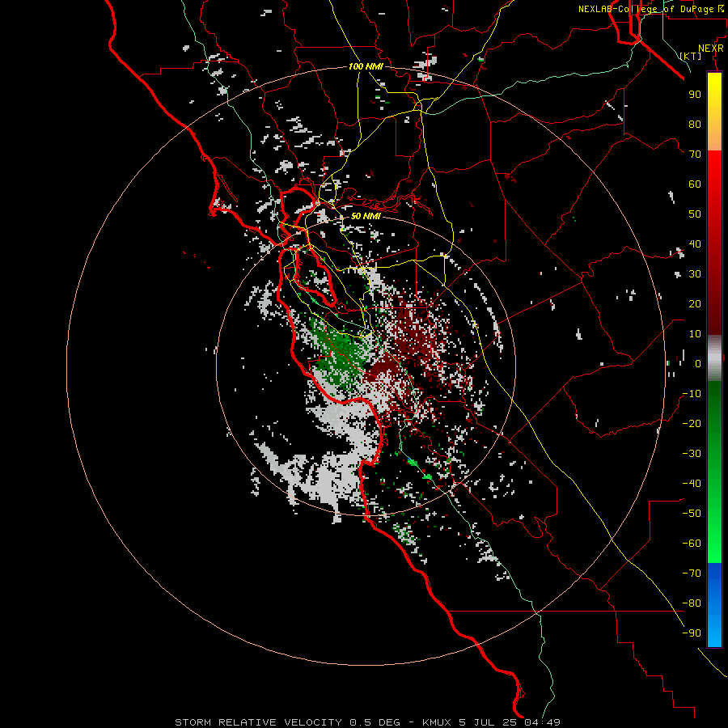Click the "0.5 DEG" elevation angle text
This screenshot has width=728, height=728.
pos(375,722)
